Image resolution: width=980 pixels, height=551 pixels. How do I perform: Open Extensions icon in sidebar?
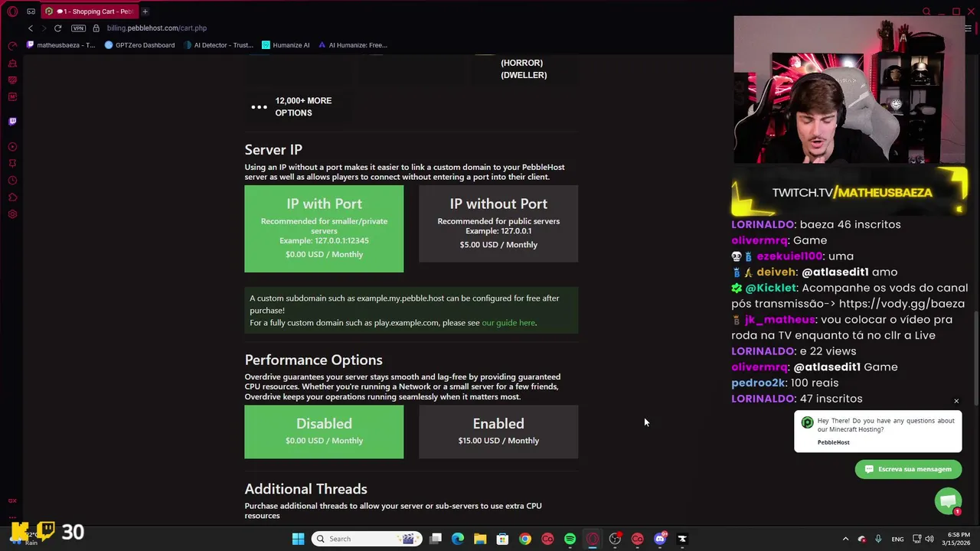coord(12,197)
